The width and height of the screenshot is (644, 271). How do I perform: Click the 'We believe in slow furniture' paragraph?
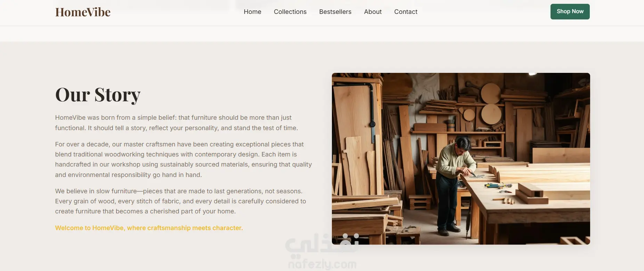tap(181, 201)
